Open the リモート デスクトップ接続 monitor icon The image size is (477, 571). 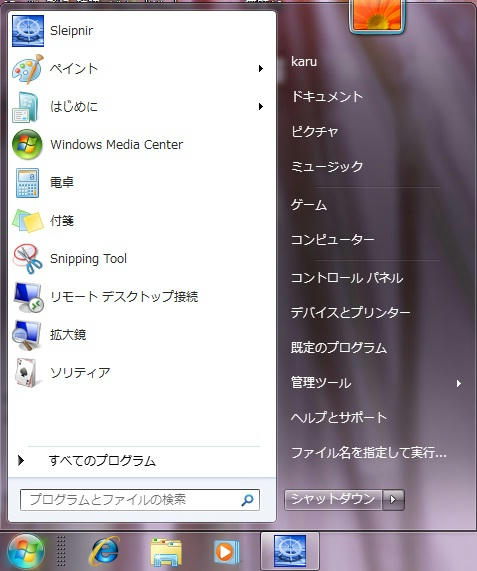(29, 297)
